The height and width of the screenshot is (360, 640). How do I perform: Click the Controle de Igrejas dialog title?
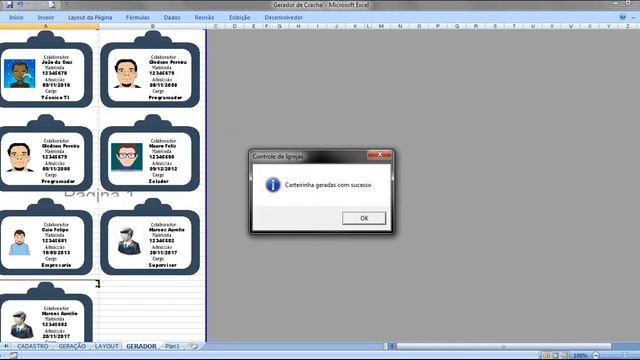pos(278,156)
